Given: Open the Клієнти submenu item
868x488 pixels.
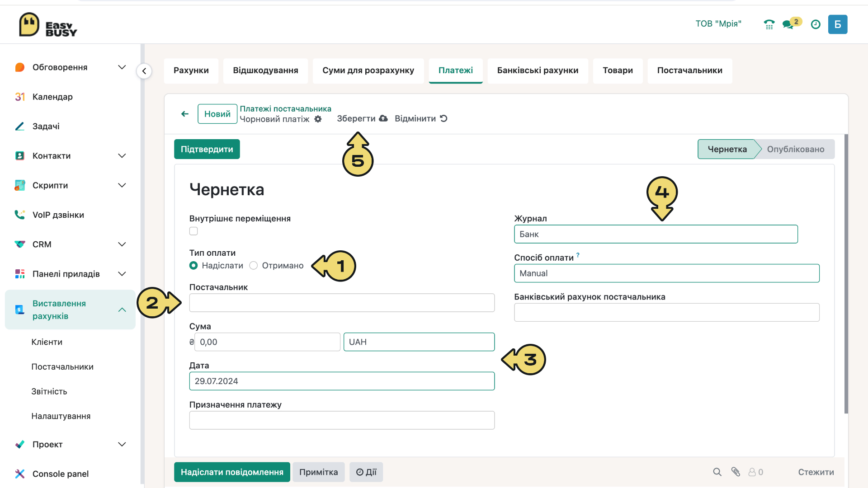Looking at the screenshot, I should click(47, 342).
